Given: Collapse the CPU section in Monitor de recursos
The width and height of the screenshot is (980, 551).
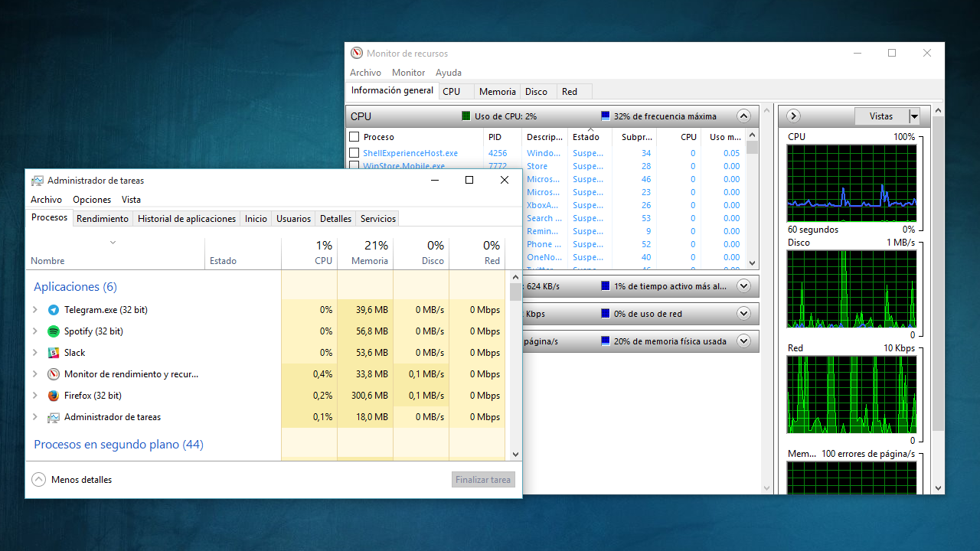Looking at the screenshot, I should pos(743,116).
